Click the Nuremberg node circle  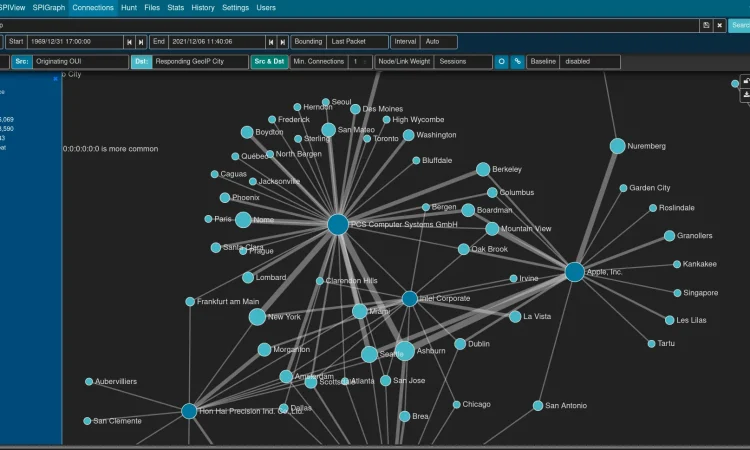click(618, 146)
